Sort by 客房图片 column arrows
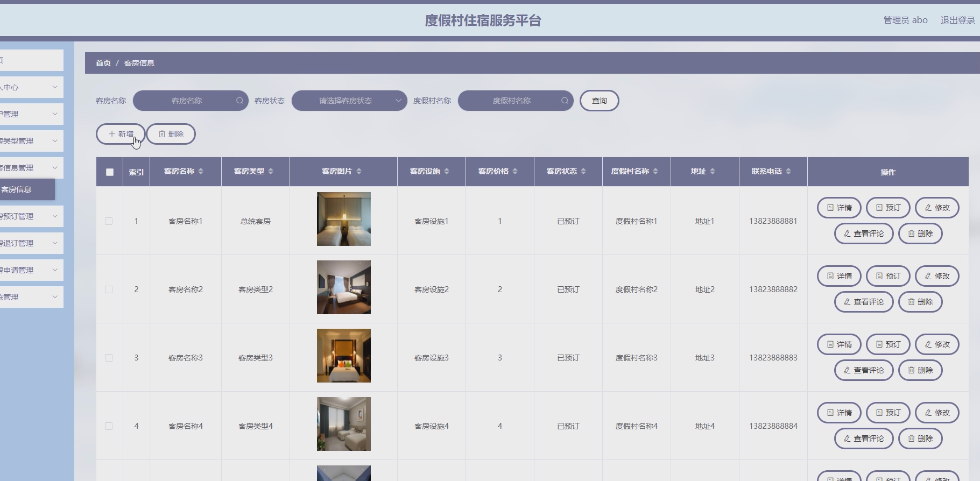 click(359, 171)
